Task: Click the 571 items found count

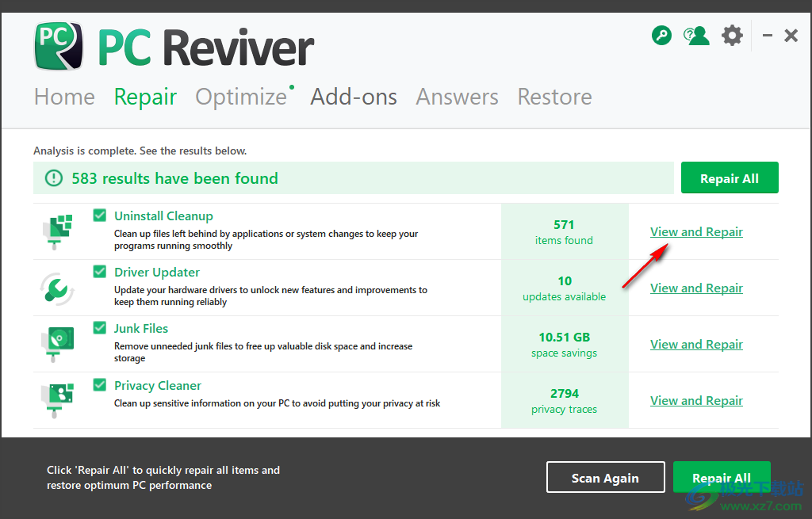Action: 564,232
